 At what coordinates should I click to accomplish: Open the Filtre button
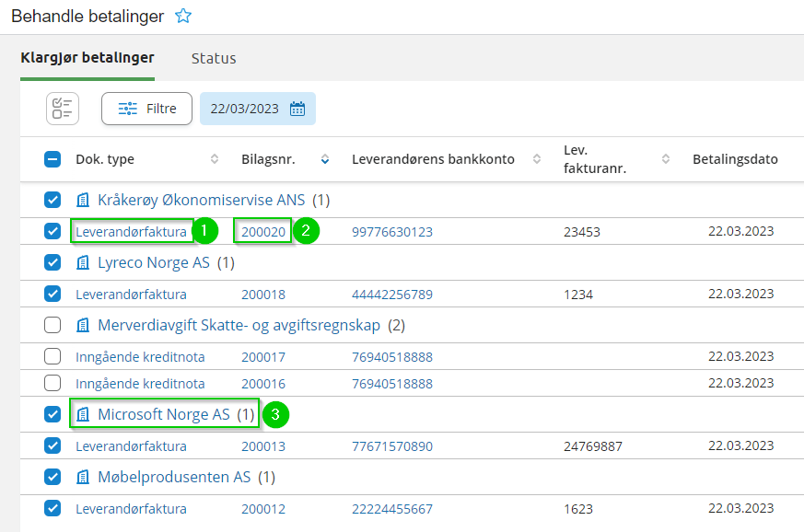click(146, 109)
